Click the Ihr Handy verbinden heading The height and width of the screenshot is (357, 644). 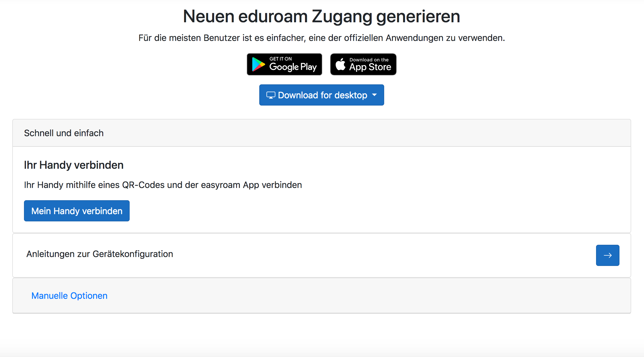click(x=74, y=165)
